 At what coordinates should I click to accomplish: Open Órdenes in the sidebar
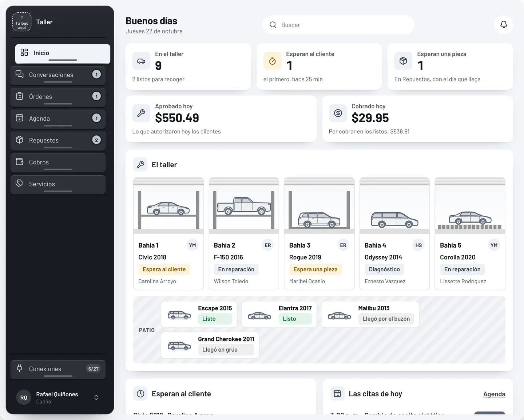pos(58,97)
